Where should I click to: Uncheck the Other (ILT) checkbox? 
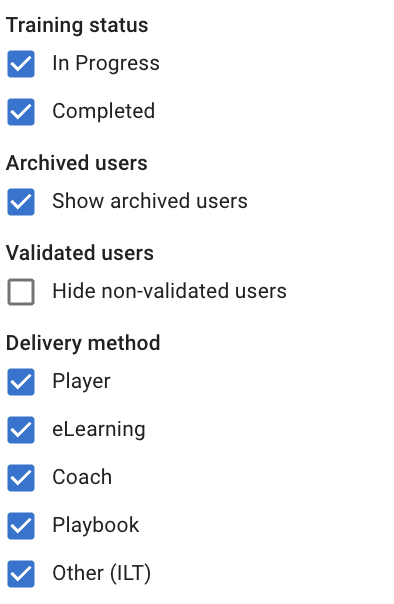click(x=21, y=574)
